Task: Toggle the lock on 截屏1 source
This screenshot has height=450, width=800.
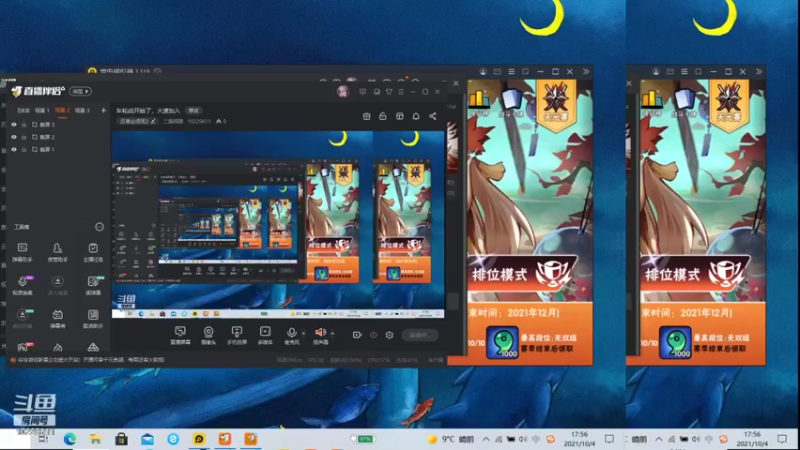Action: click(23, 149)
